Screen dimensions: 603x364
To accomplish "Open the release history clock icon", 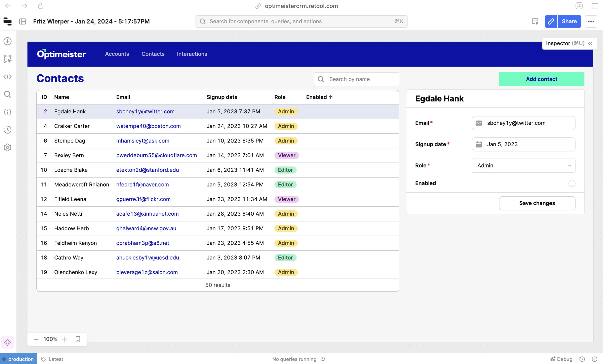I will (x=8, y=130).
